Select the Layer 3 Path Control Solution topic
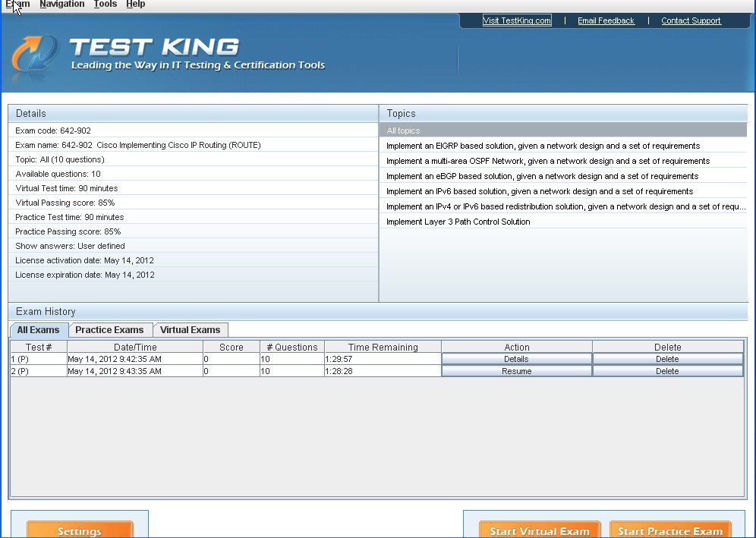Image resolution: width=756 pixels, height=538 pixels. tap(563, 222)
